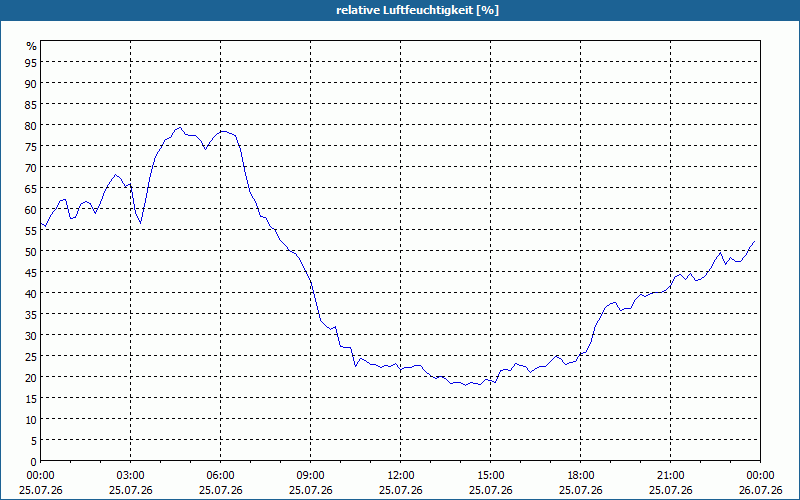Select the y-axis value '90'

(31, 84)
